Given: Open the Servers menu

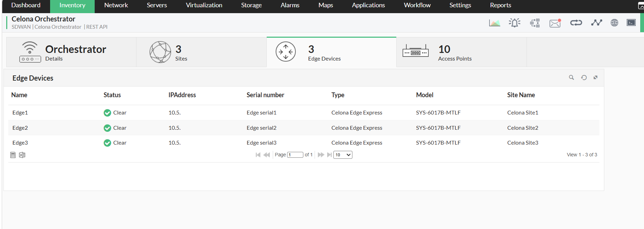Looking at the screenshot, I should pyautogui.click(x=157, y=5).
